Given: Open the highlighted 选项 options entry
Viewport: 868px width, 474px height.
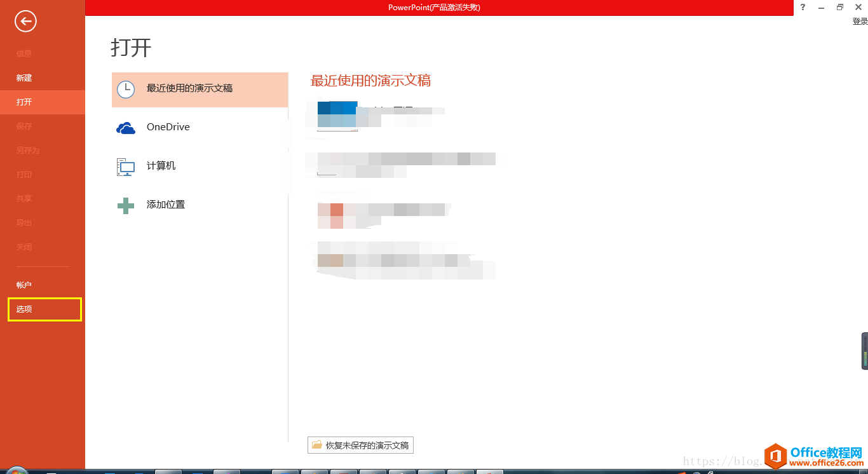Looking at the screenshot, I should tap(24, 309).
